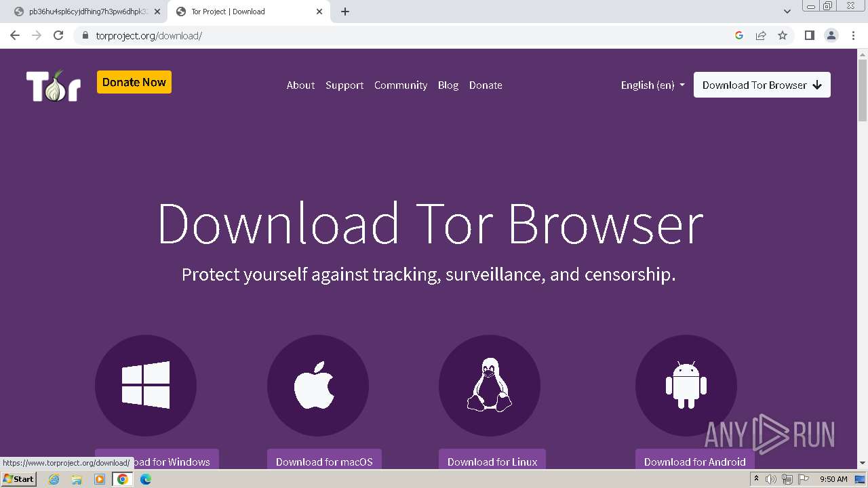Screen dimensions: 868x488
Task: Switch to the pb36hu4spl6cyjdfhing tab
Action: (88, 12)
